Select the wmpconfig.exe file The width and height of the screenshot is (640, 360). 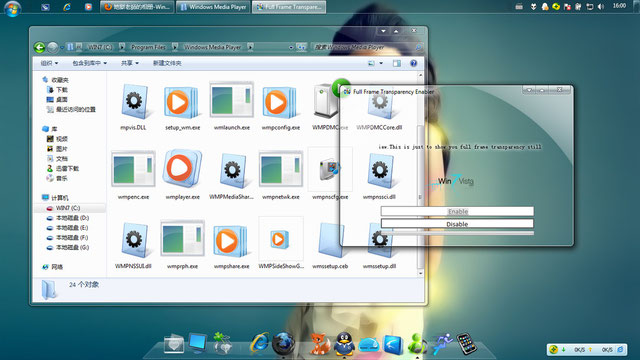click(280, 107)
